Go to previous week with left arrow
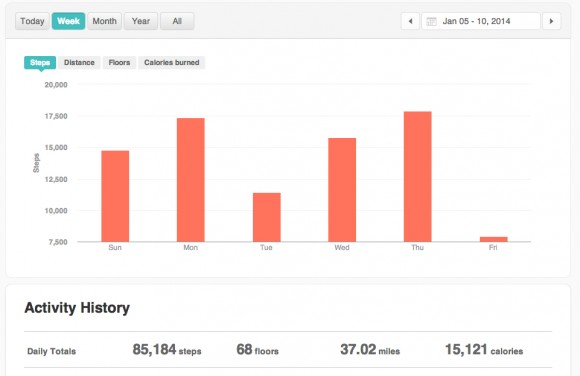 point(410,21)
